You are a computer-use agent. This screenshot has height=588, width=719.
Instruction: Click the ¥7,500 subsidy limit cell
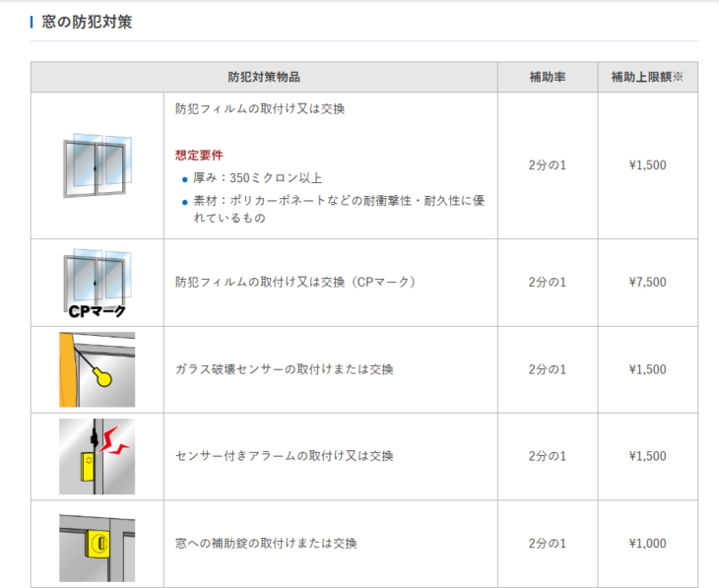coord(647,282)
